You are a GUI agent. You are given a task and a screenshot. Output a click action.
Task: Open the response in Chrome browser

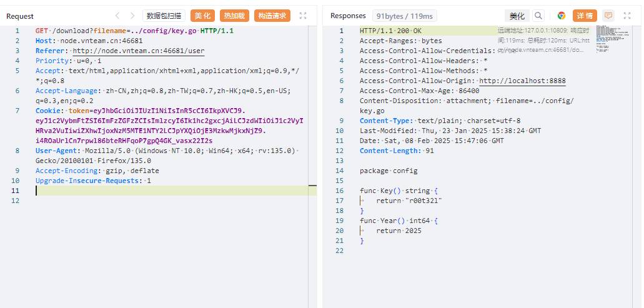[x=561, y=16]
